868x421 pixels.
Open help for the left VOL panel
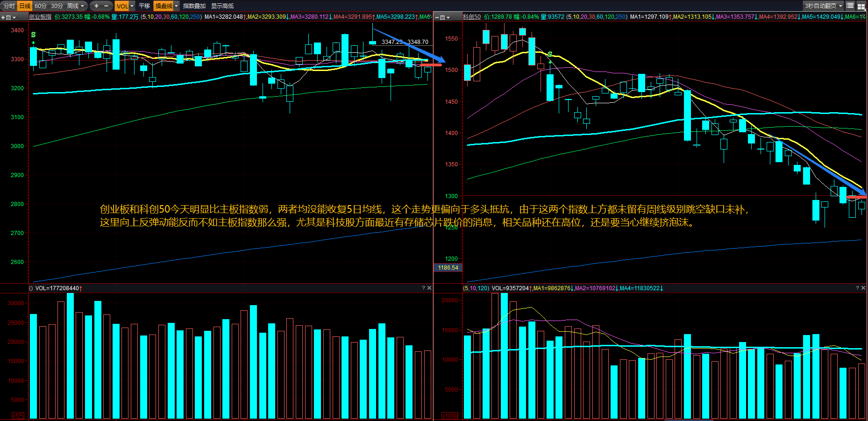coord(424,288)
